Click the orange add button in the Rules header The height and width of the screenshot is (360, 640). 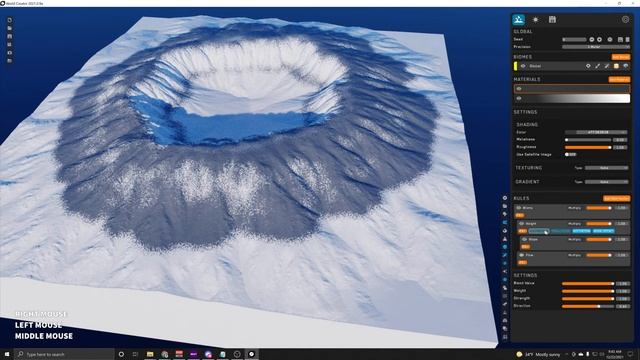coord(617,198)
